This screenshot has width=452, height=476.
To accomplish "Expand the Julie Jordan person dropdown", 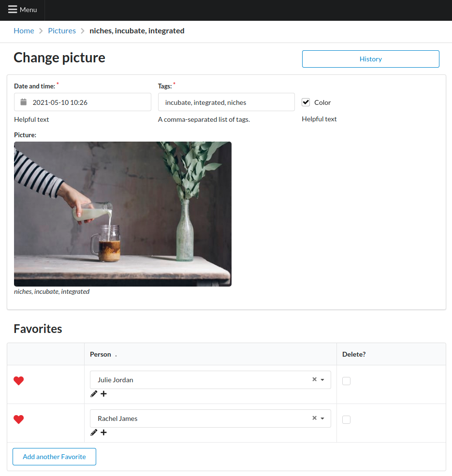I will click(322, 380).
